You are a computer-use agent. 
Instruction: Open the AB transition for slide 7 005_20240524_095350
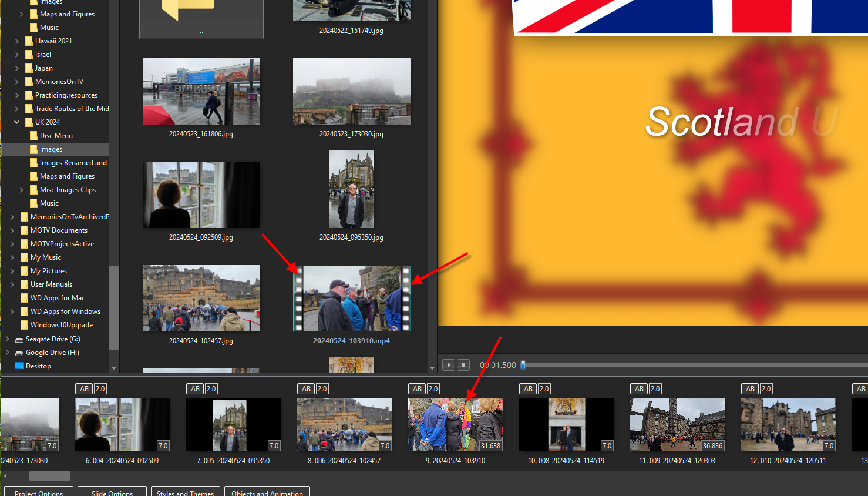tap(195, 389)
